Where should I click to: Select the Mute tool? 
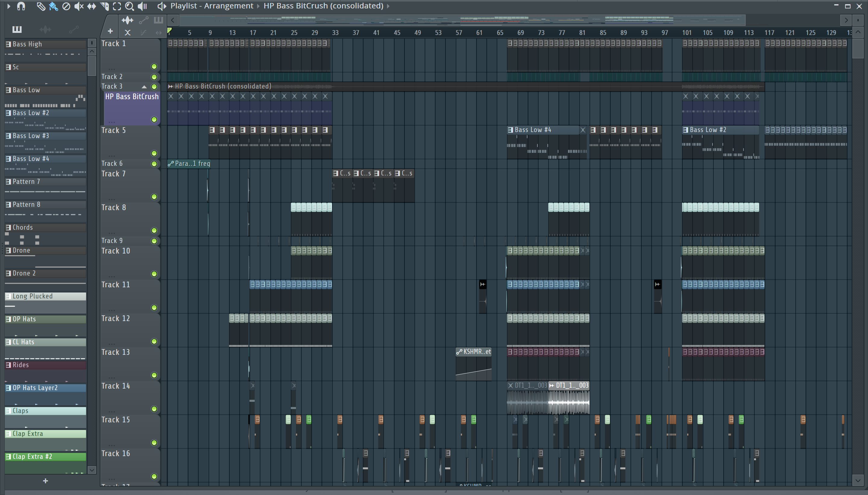coord(79,6)
